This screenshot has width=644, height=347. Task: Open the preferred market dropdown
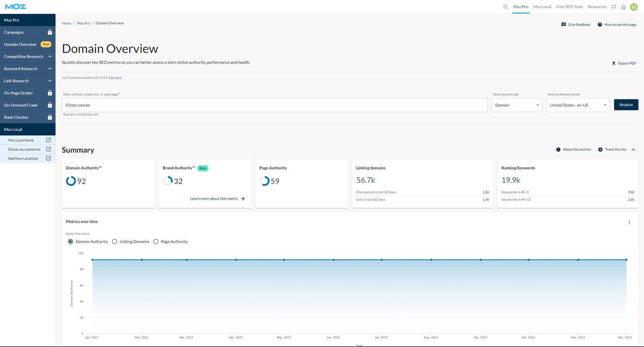(578, 105)
